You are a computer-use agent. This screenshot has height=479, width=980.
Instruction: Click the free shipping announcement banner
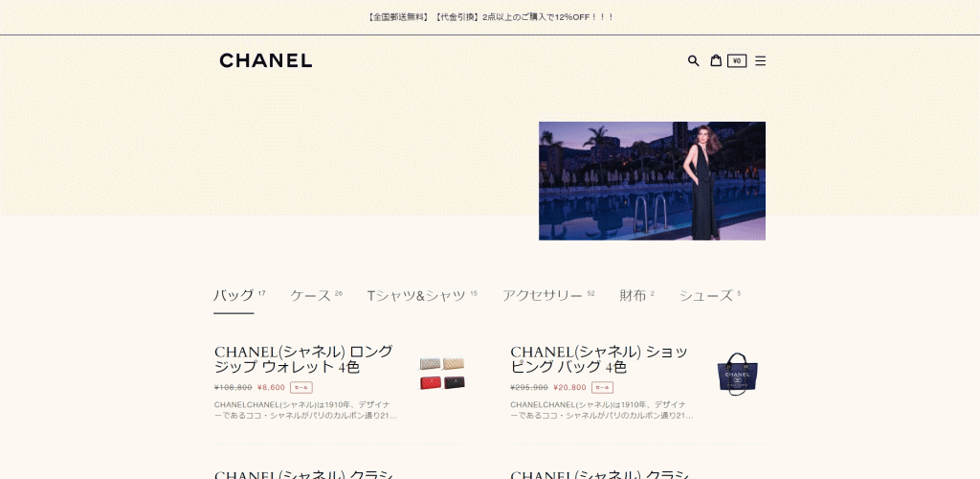tap(490, 17)
